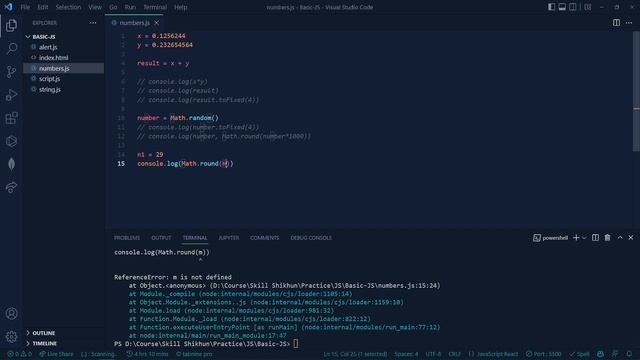Open the Run and Debug view
Image resolution: width=640 pixels, height=360 pixels.
pyautogui.click(x=11, y=95)
